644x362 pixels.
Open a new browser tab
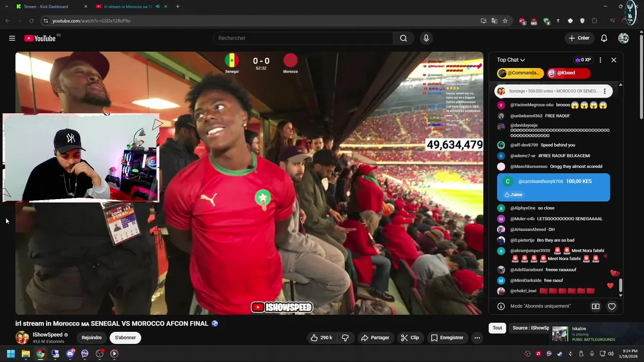point(178,7)
